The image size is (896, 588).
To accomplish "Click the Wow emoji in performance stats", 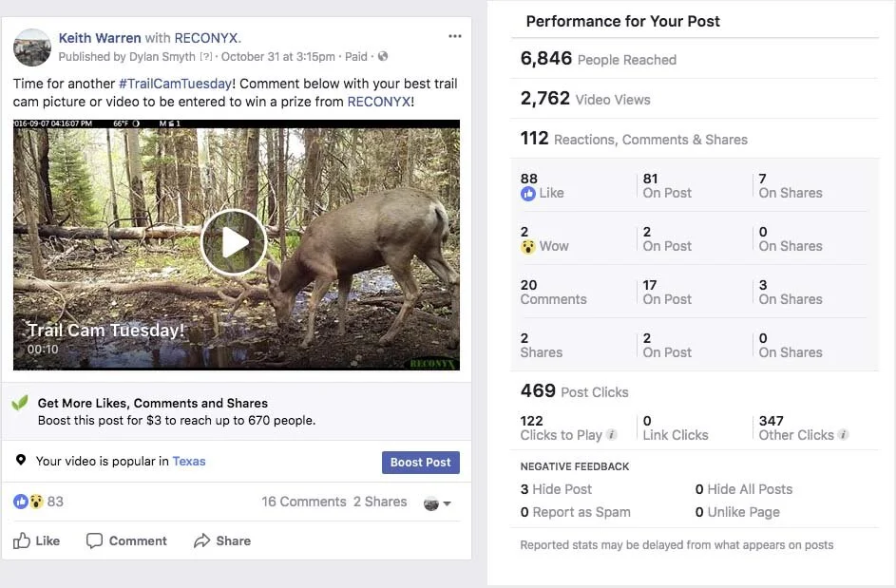I will click(528, 247).
